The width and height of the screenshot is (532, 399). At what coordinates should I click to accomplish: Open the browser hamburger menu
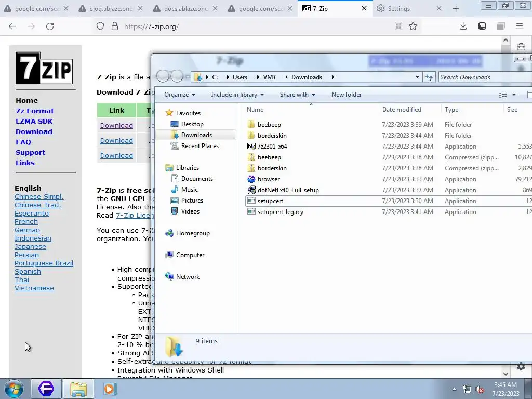pos(519,26)
